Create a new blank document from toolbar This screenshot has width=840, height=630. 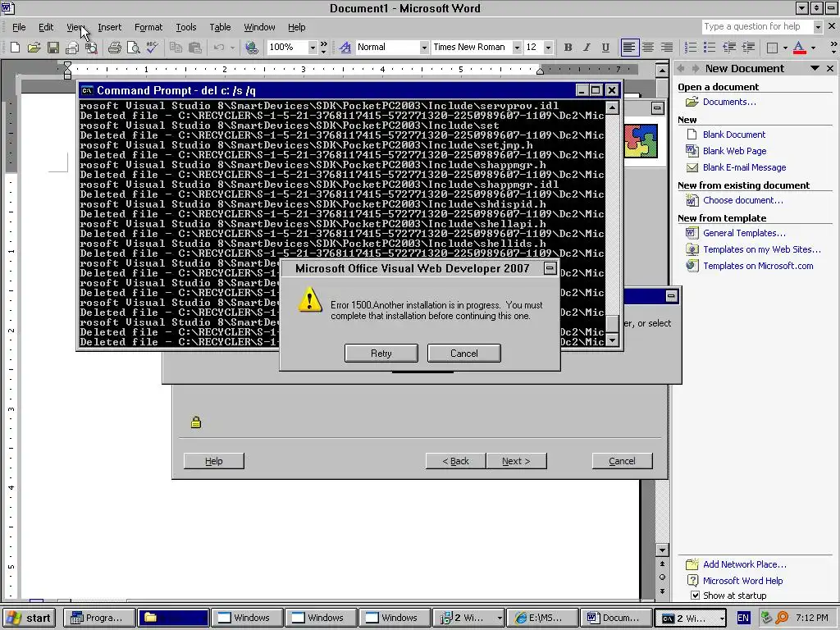coord(15,48)
